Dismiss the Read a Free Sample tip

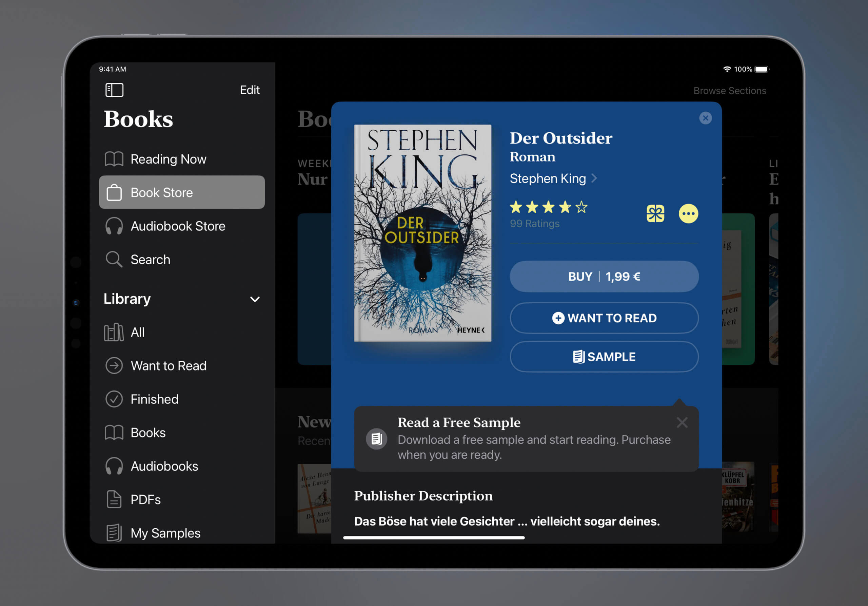tap(682, 422)
